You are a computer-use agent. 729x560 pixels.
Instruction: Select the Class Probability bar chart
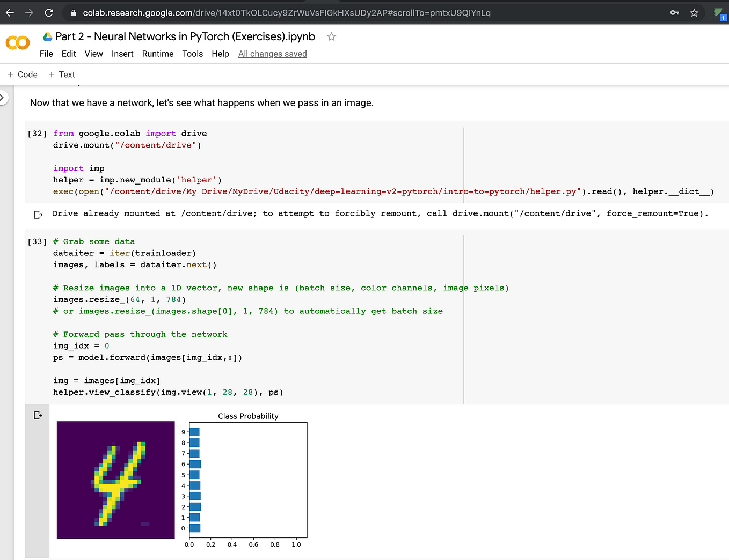pyautogui.click(x=248, y=480)
